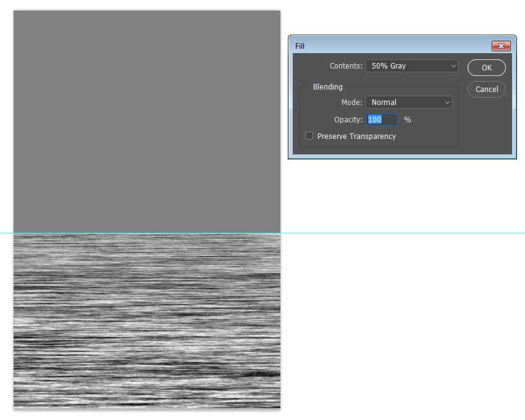The width and height of the screenshot is (525, 420).
Task: Enable the Preserve Transparency checkbox
Action: (309, 136)
